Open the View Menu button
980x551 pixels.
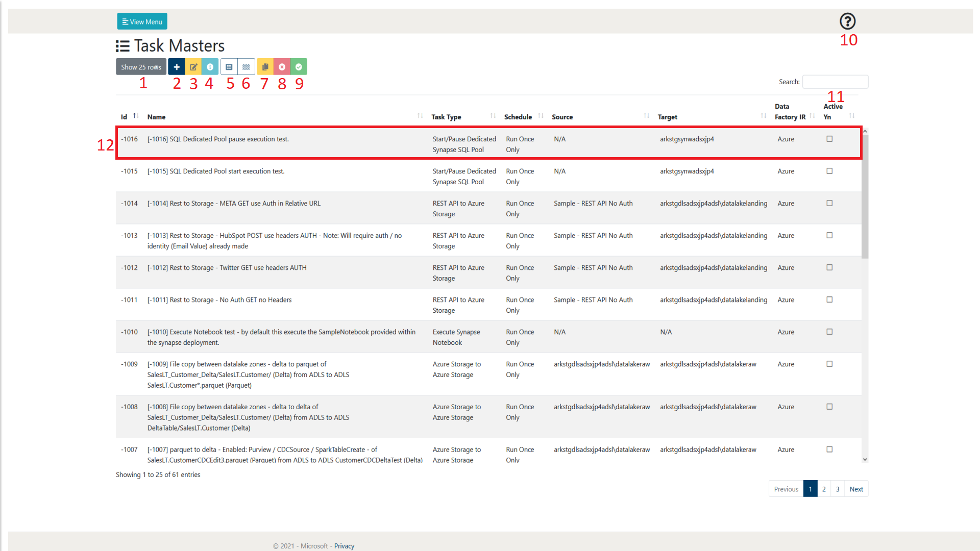(x=142, y=21)
